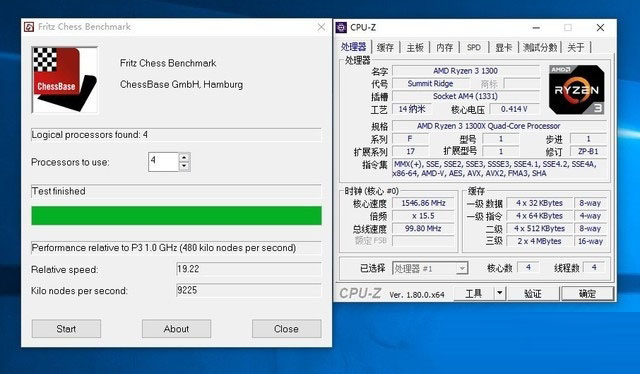The width and height of the screenshot is (640, 374).
Task: Close the Fritz Chess Benchmark window
Action: click(x=321, y=27)
